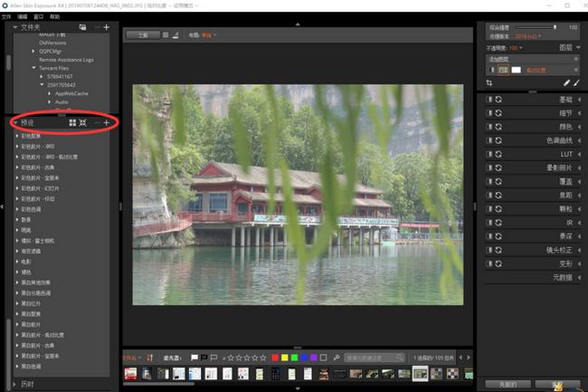Open the 不透明度 100 dropdown
Screen dimensions: 588x392
(516, 48)
